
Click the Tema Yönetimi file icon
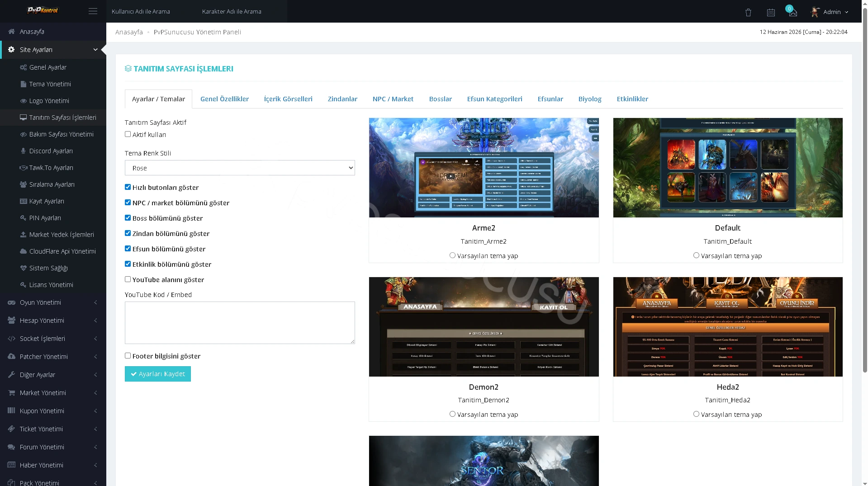click(x=24, y=84)
